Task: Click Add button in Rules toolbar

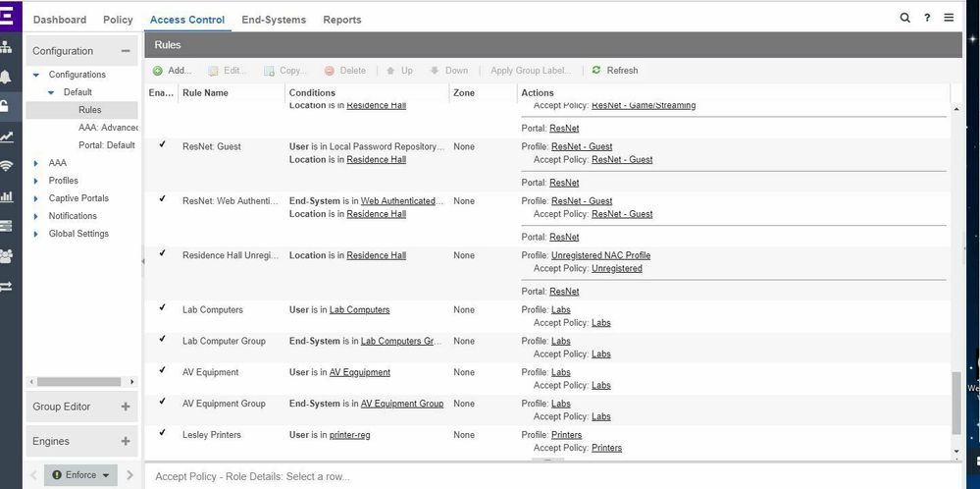Action: (172, 71)
